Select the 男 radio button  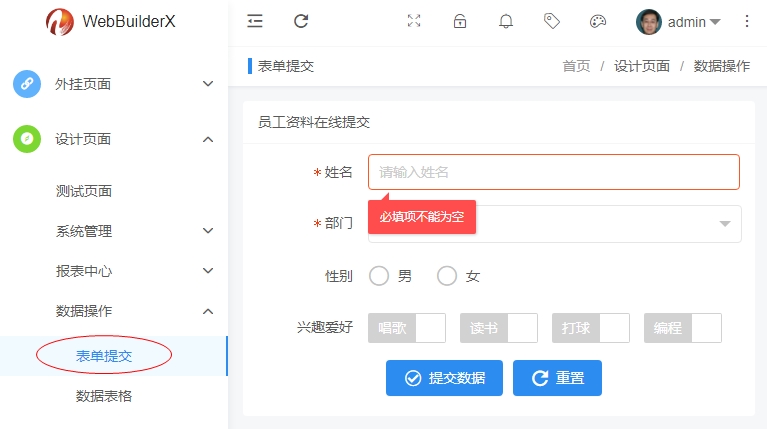point(379,276)
